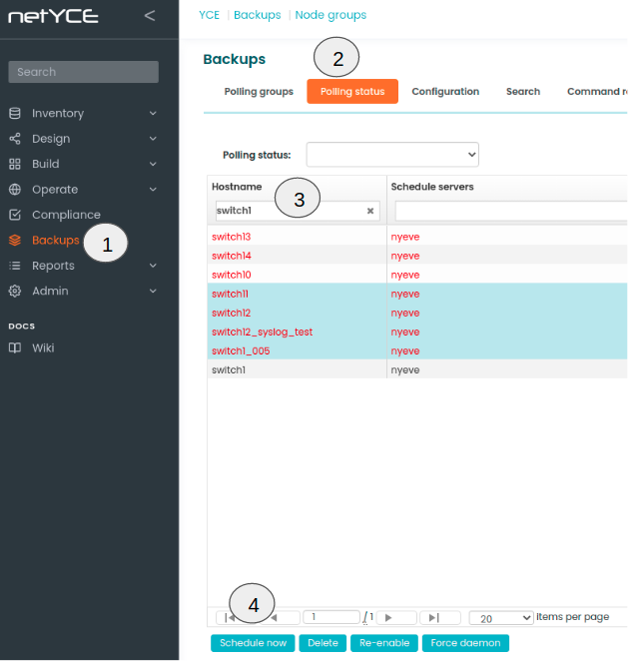Open Backups in the sidebar
This screenshot has height=662, width=644.
click(55, 240)
